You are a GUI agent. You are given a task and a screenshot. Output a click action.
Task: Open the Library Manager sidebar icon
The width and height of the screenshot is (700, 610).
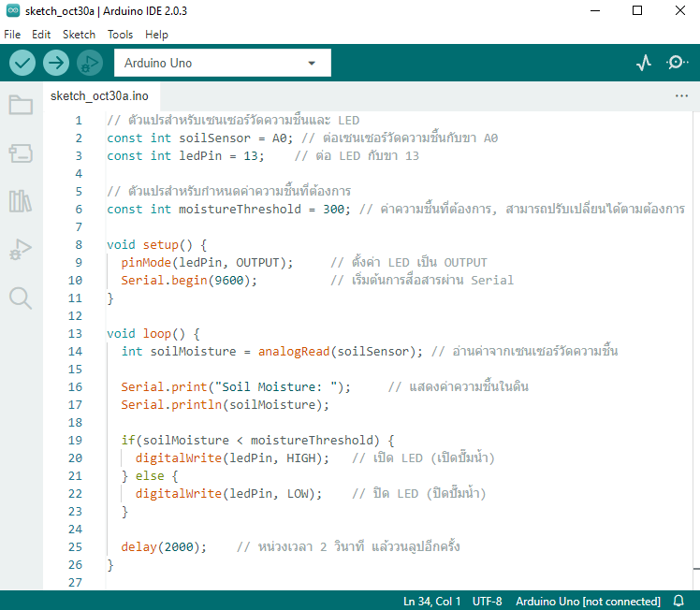21,201
